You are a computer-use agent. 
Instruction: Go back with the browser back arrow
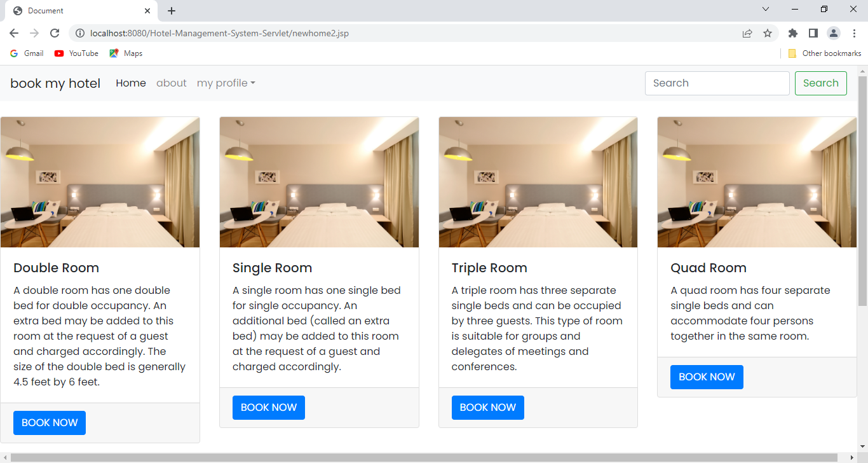14,33
